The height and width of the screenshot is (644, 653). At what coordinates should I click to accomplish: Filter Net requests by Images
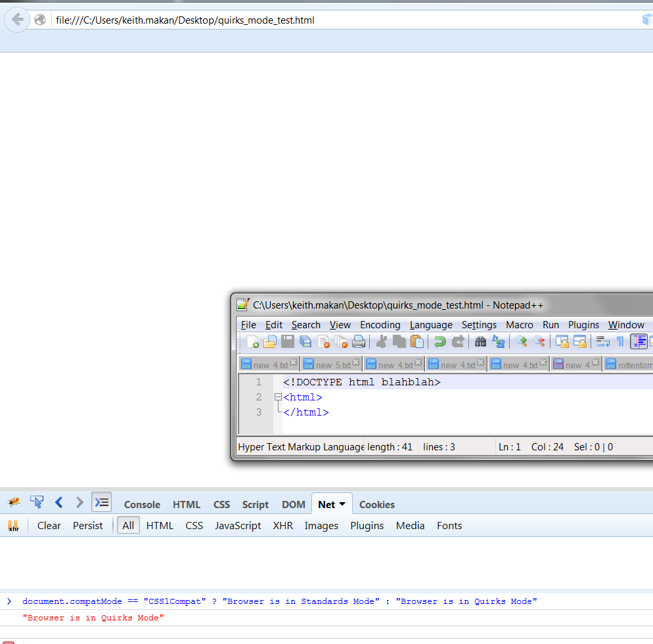point(321,526)
